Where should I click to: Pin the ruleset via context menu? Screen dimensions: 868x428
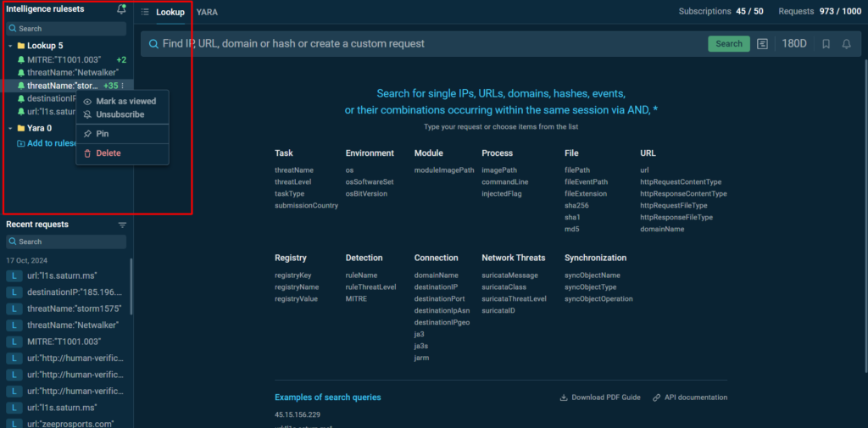[102, 134]
